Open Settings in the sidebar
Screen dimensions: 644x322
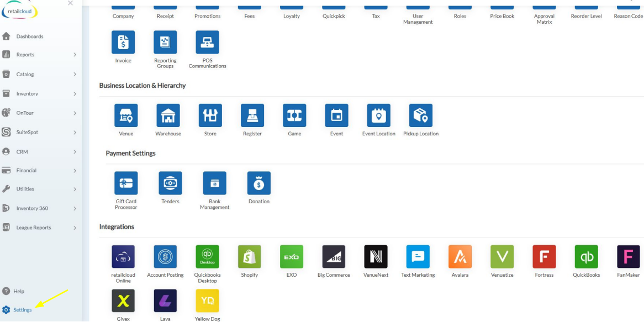[22, 310]
